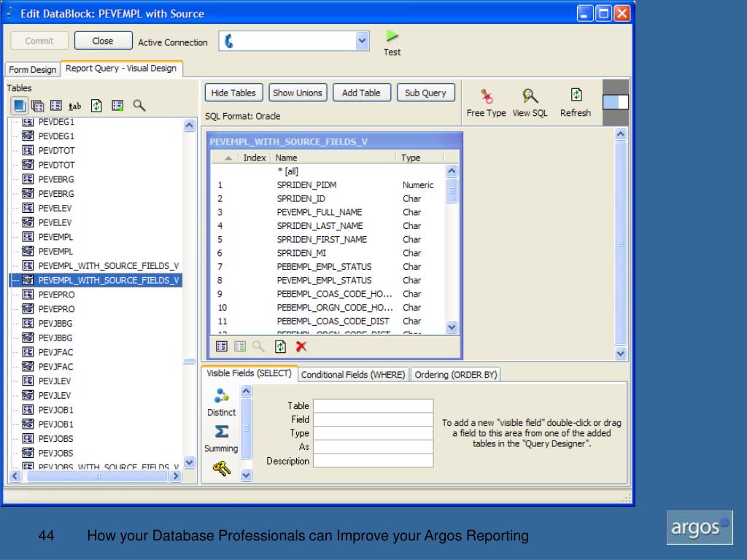Click the Type column header

tap(419, 157)
